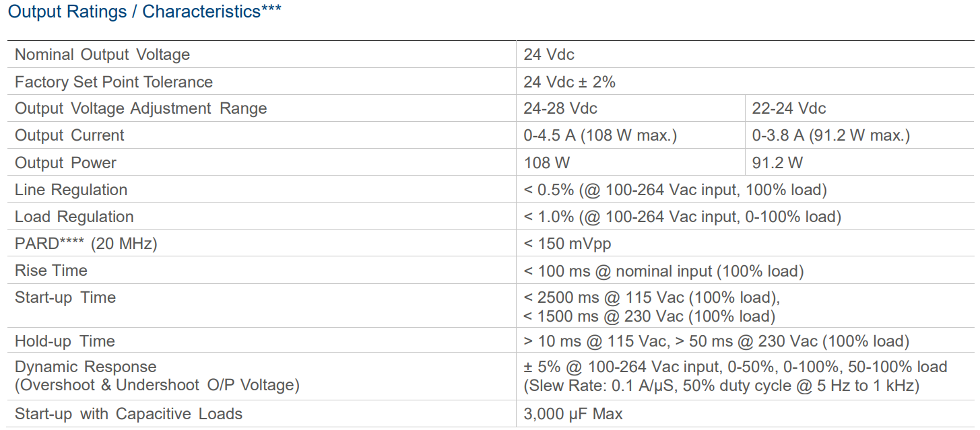Select the Rise Time row label

click(51, 271)
